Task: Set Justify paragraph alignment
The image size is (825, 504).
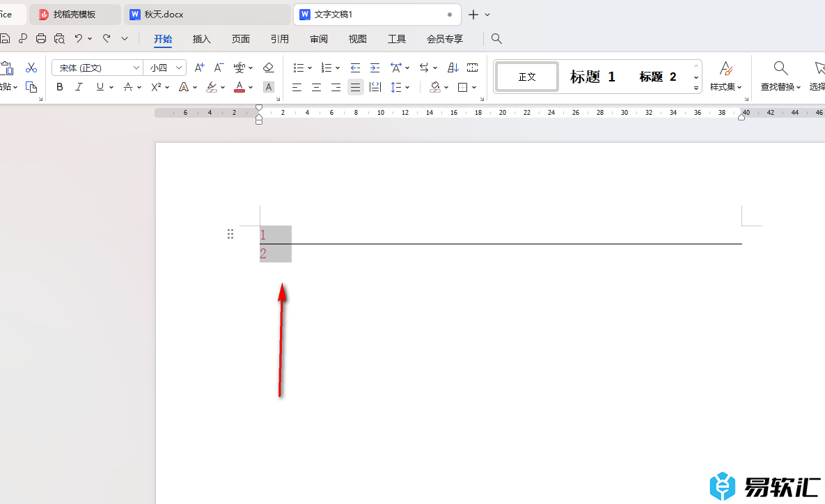Action: [x=356, y=87]
